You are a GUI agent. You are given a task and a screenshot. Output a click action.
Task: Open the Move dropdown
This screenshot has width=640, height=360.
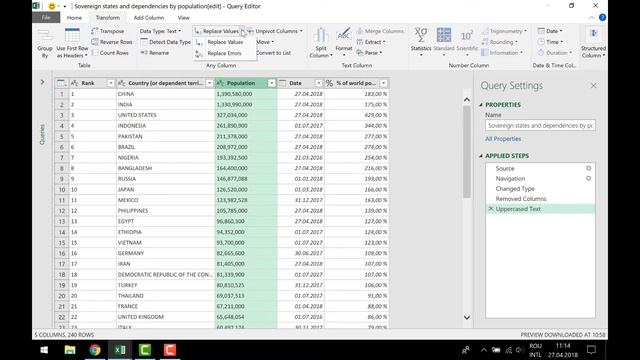click(x=265, y=42)
